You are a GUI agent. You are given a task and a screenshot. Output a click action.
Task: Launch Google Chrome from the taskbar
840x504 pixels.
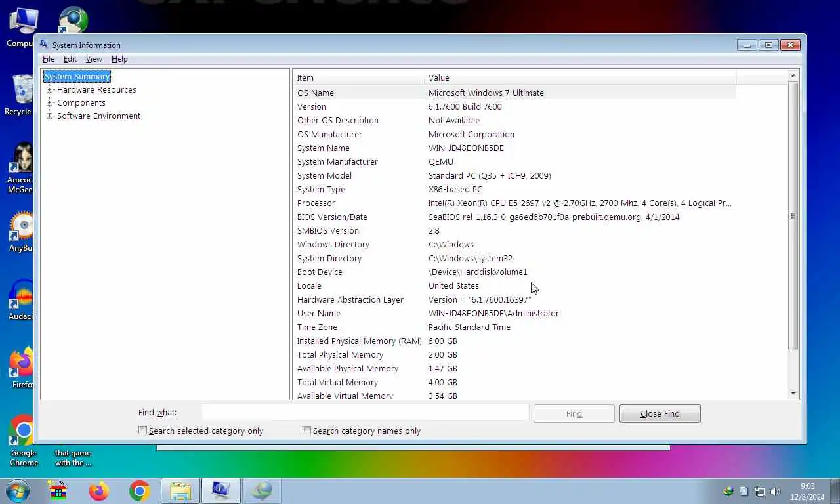[x=139, y=491]
